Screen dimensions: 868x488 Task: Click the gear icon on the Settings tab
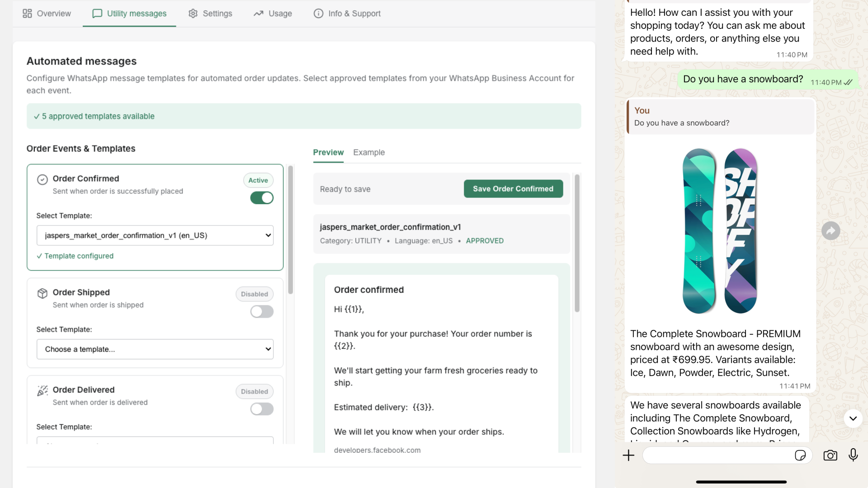click(193, 14)
